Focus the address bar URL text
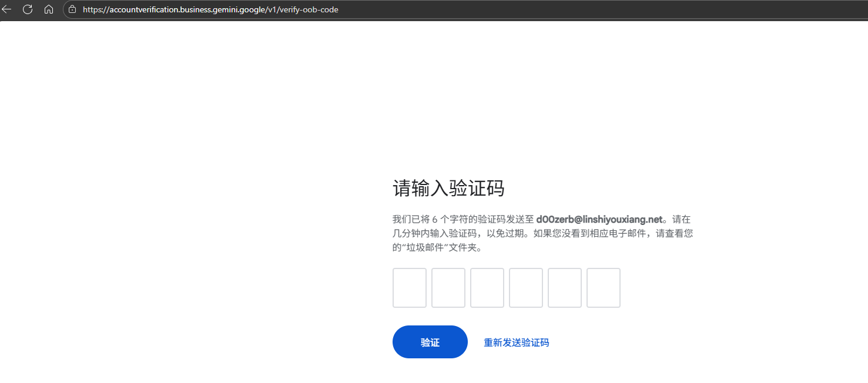Image resolution: width=868 pixels, height=383 pixels. (x=210, y=9)
